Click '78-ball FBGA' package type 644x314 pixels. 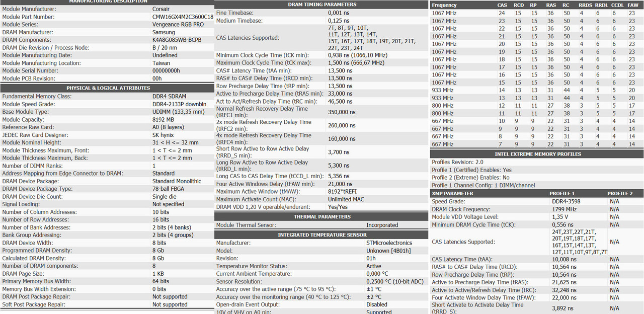(x=169, y=189)
